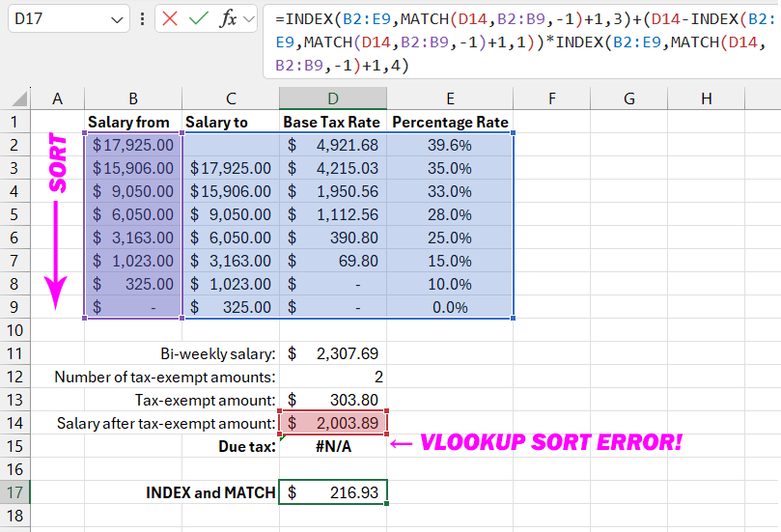This screenshot has height=532, width=781.
Task: Click the 'Salary to' header cell
Action: pos(231,122)
